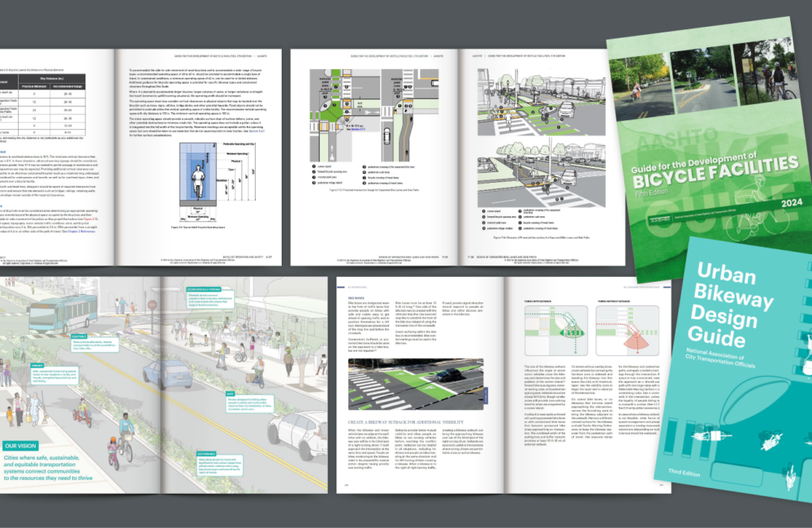
Task: Click the teal bus in the street illustration
Action: (62, 313)
